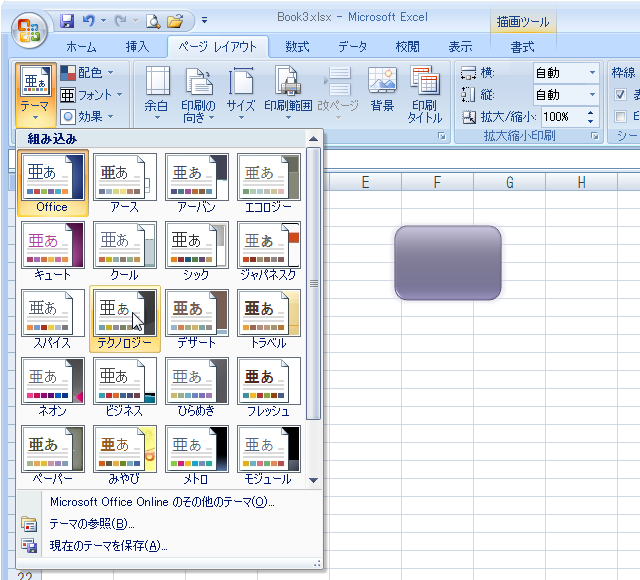Open the データ tab
Viewport: 640px width, 580px height.
[x=352, y=47]
